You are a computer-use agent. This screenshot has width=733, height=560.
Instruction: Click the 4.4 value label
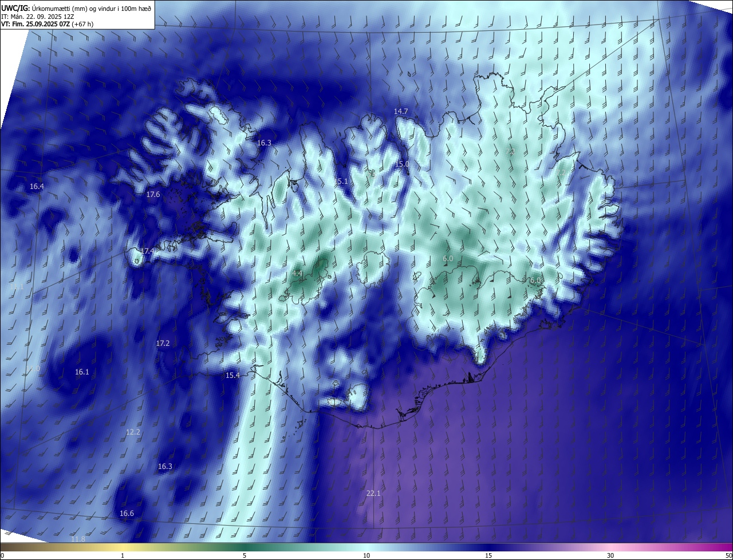click(x=297, y=274)
